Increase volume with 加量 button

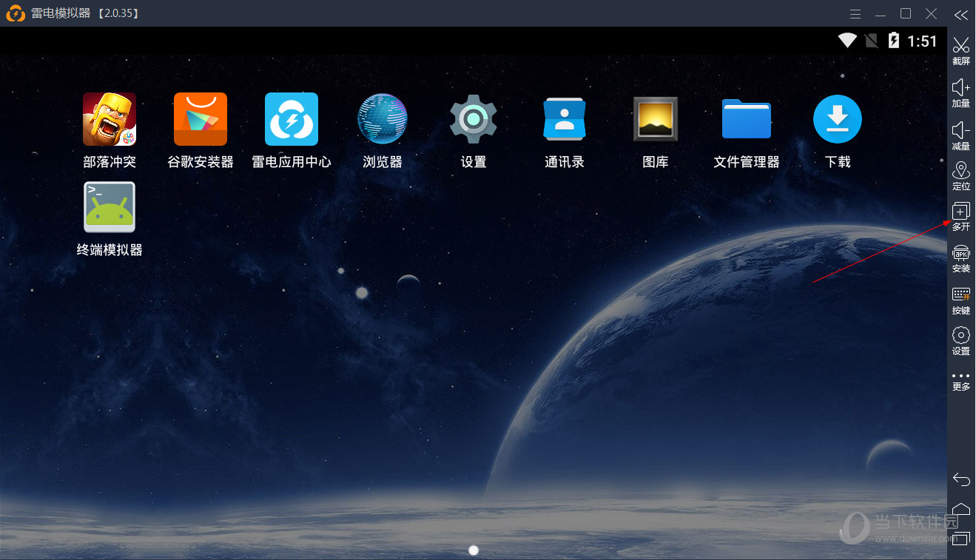click(x=961, y=92)
